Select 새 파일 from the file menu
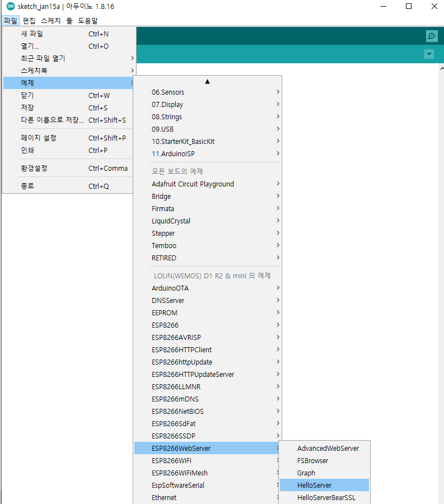The width and height of the screenshot is (444, 504). 68,34
